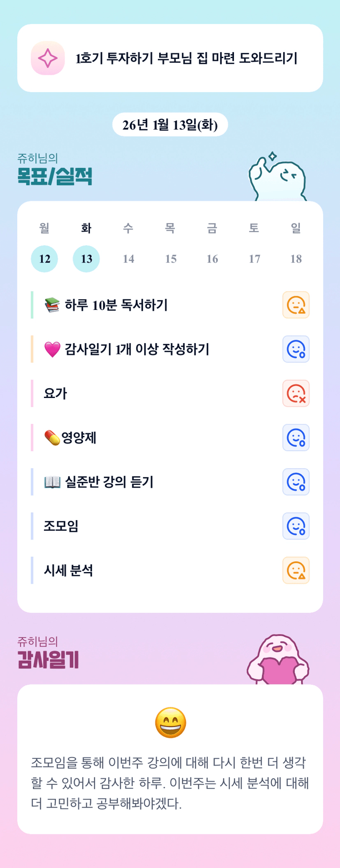The height and width of the screenshot is (868, 340).
Task: Tap status face icon for 하루 10분 독서하기
Action: [x=296, y=305]
